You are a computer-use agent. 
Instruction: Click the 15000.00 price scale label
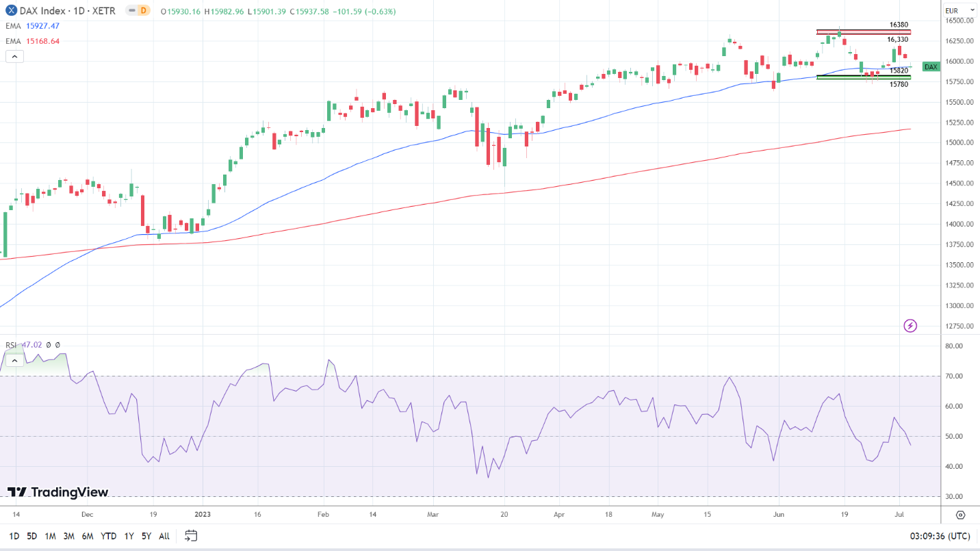(960, 143)
